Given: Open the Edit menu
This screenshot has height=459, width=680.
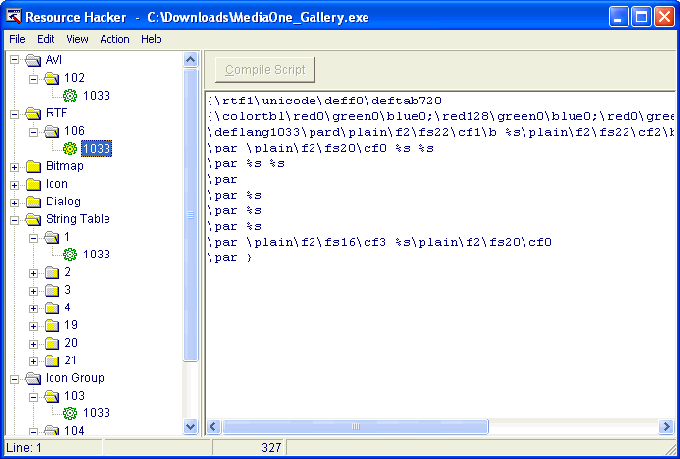Looking at the screenshot, I should pos(46,39).
